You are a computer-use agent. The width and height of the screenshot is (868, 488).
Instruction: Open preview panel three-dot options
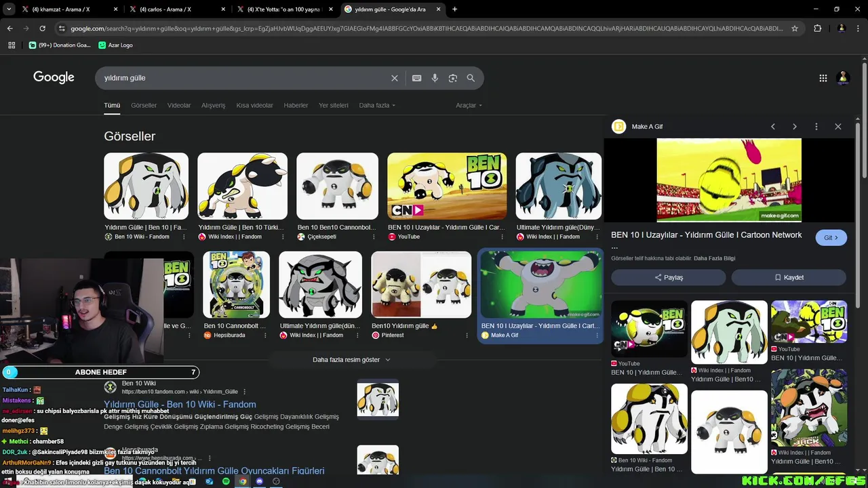(816, 127)
